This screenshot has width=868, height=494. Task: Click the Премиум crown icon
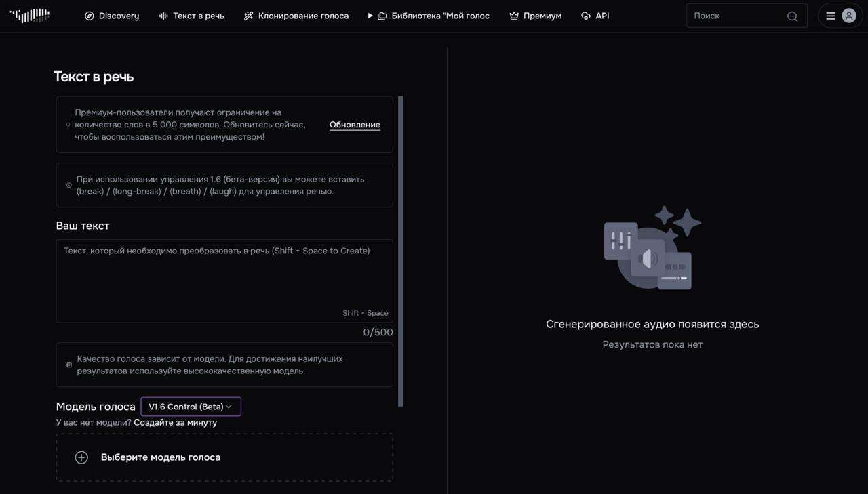pyautogui.click(x=514, y=16)
